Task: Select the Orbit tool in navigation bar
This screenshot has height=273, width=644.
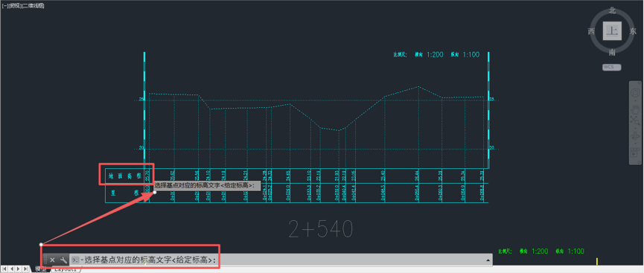Action: point(636,135)
